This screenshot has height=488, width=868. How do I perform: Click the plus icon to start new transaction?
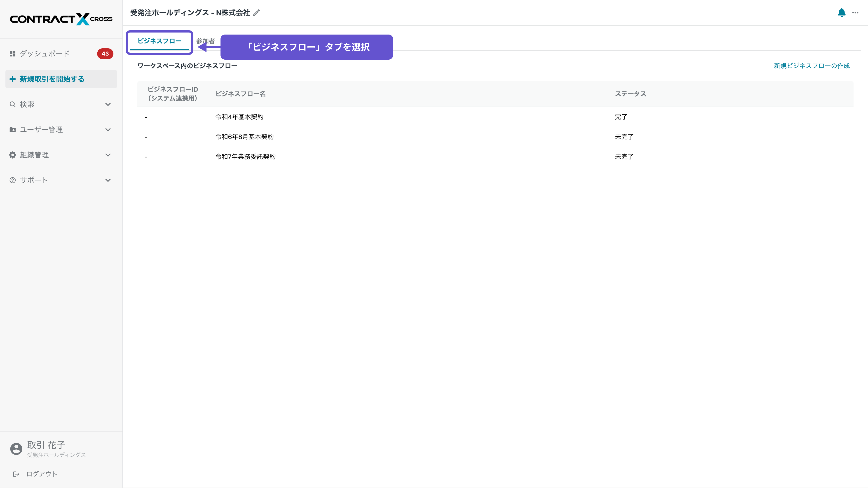[x=12, y=79]
